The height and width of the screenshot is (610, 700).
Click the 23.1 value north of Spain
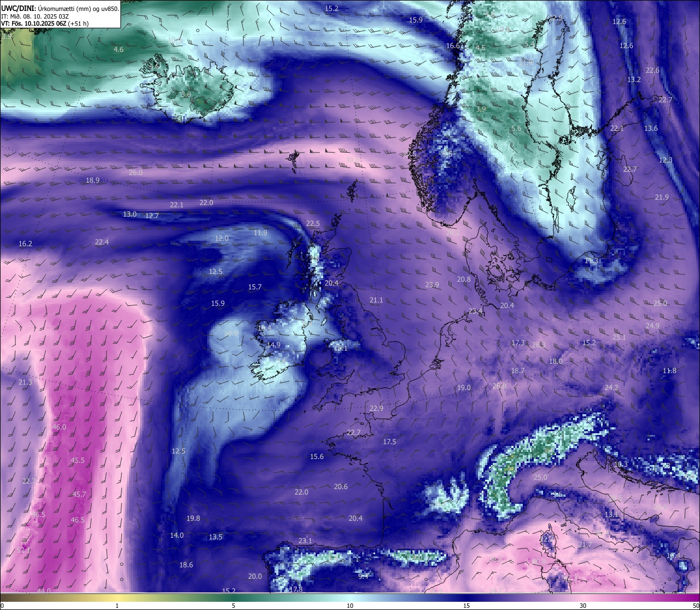coord(305,541)
